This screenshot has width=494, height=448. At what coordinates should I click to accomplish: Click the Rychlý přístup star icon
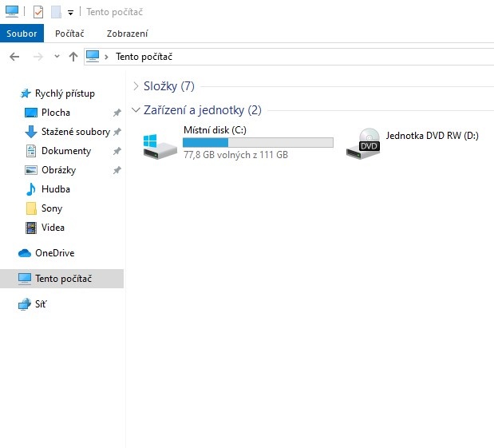(26, 93)
